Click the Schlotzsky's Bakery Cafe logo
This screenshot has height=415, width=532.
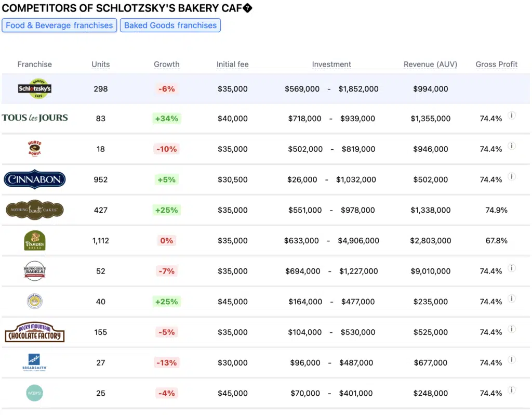coord(35,89)
